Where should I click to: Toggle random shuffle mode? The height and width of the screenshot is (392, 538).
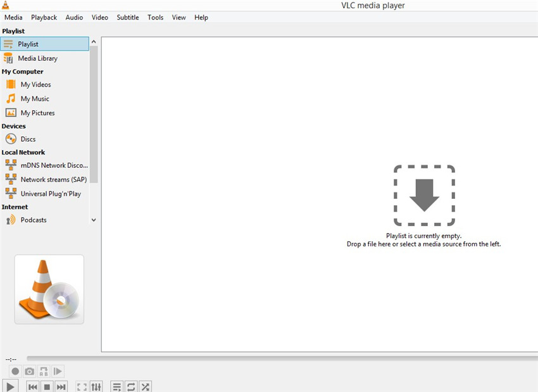pyautogui.click(x=145, y=387)
